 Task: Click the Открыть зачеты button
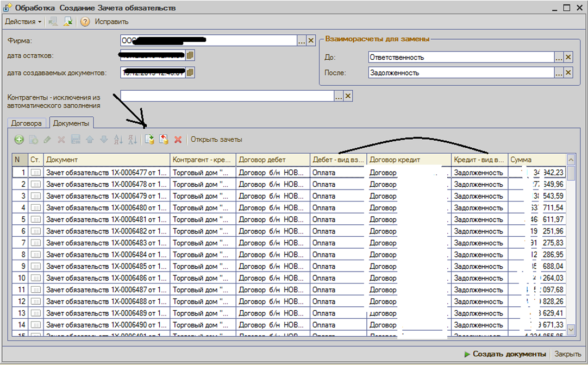(216, 140)
